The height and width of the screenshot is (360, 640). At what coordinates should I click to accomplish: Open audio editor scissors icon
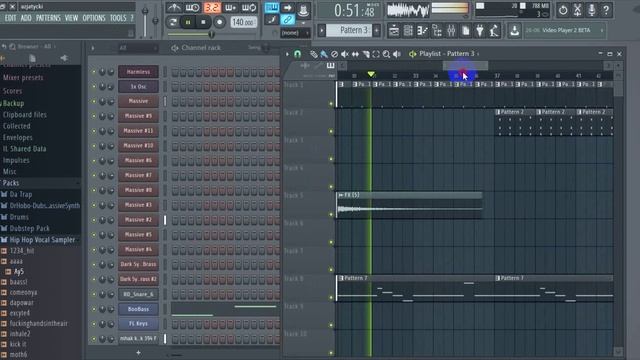(x=578, y=10)
